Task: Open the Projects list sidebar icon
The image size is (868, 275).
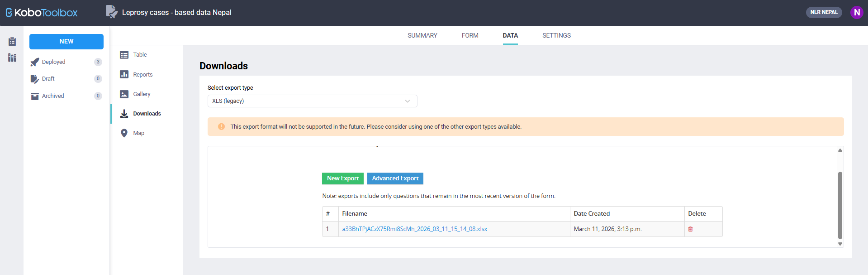Action: pyautogui.click(x=12, y=42)
